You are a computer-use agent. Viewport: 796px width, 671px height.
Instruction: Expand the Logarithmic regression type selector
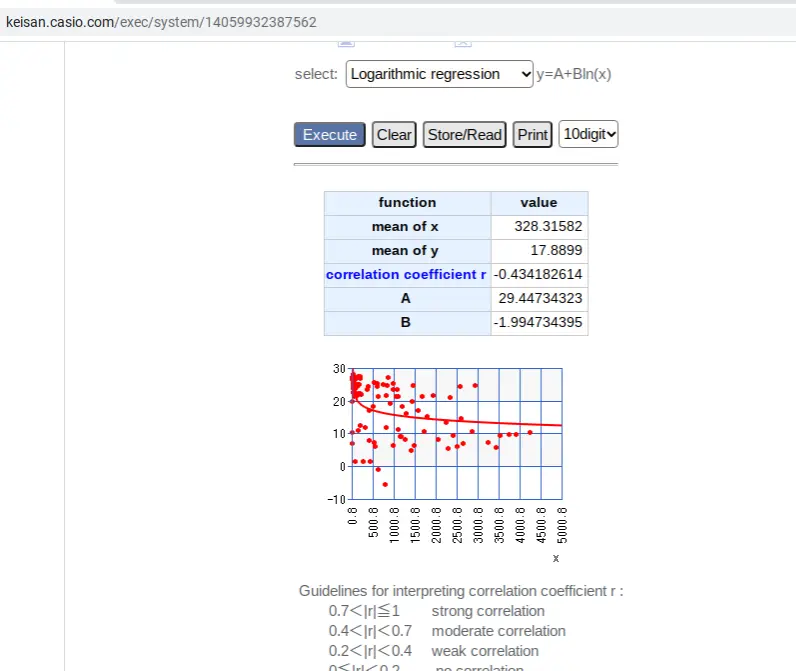point(439,74)
